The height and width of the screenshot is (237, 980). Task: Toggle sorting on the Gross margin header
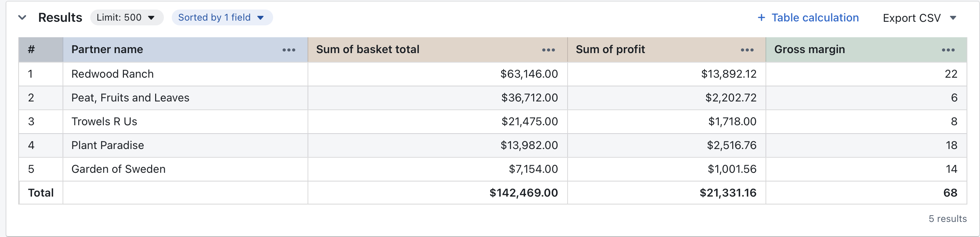click(810, 50)
